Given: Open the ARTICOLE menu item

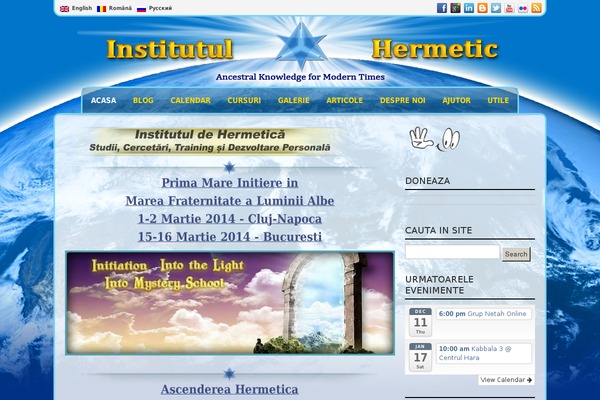Looking at the screenshot, I should pyautogui.click(x=344, y=100).
